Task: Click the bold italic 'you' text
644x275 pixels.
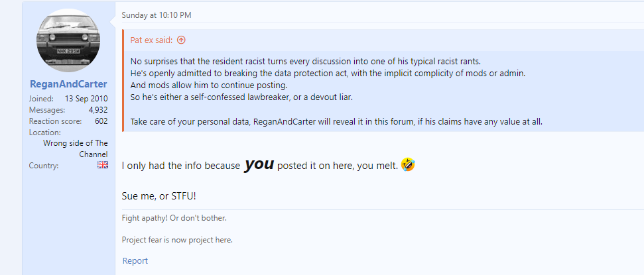Action: coord(259,164)
